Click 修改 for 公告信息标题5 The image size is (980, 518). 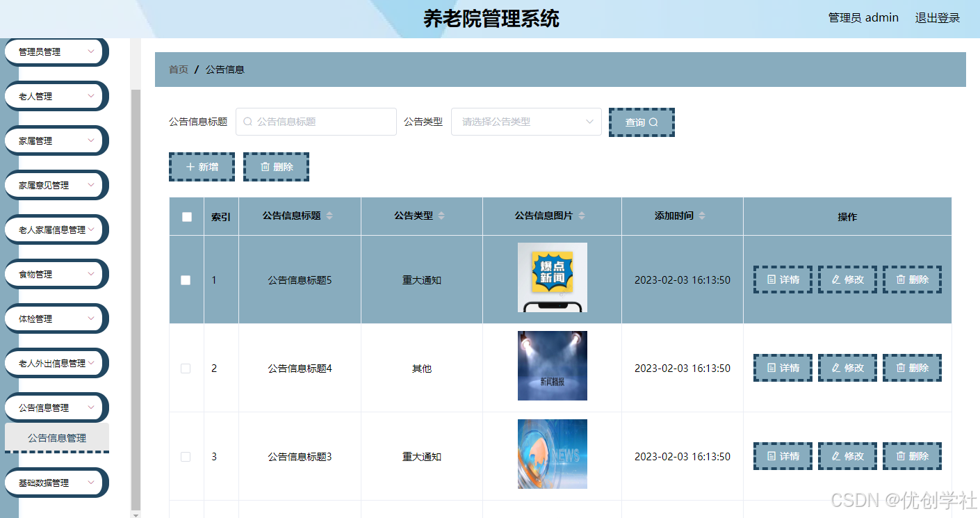tap(847, 280)
